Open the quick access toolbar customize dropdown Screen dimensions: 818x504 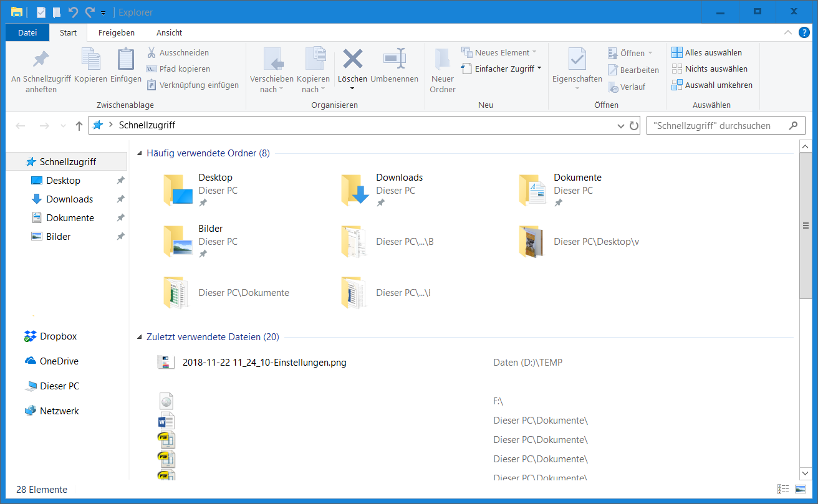pyautogui.click(x=103, y=12)
